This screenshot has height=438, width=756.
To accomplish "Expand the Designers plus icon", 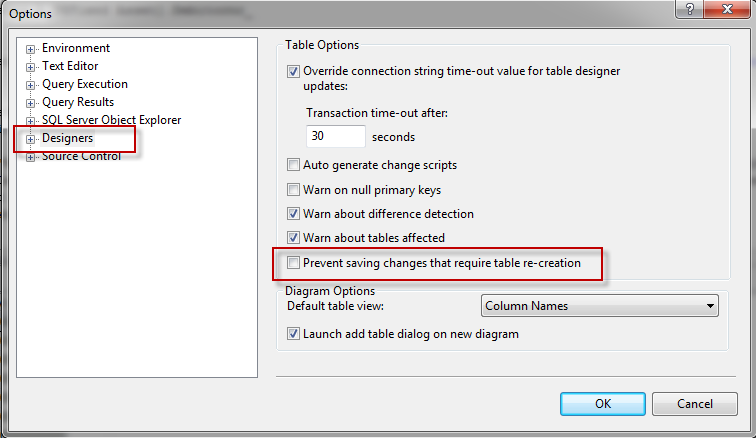I will [30, 139].
